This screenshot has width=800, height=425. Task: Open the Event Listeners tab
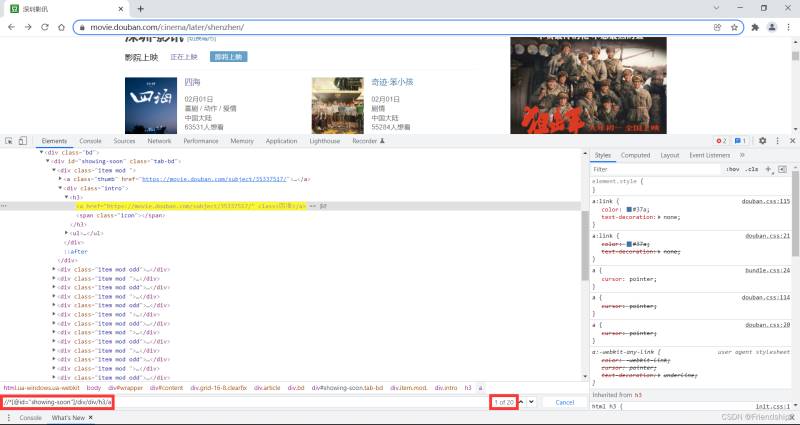(x=709, y=155)
